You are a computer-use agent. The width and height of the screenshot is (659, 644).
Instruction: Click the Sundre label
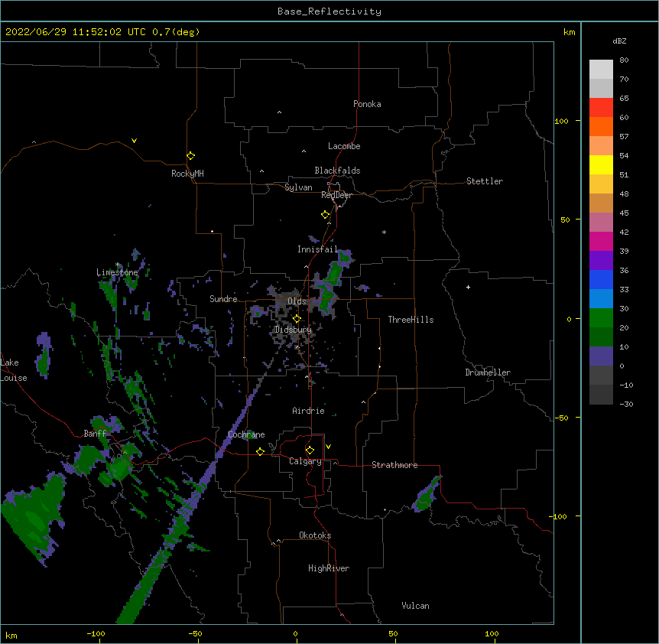pos(223,299)
